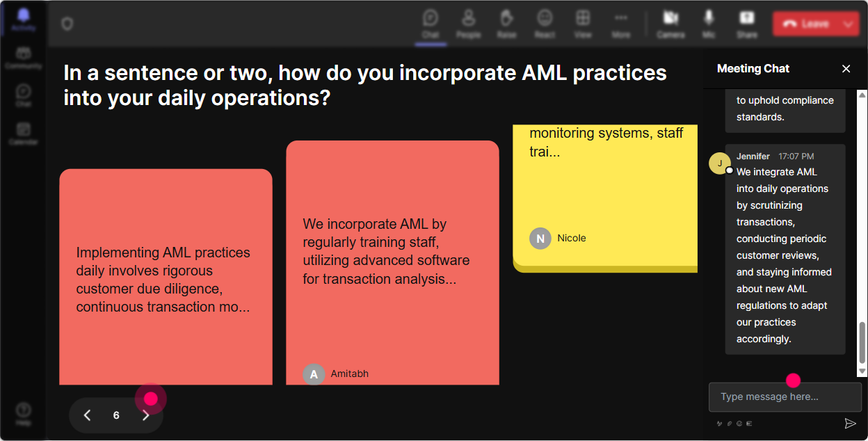Click the page number 6 indicator

(x=116, y=415)
